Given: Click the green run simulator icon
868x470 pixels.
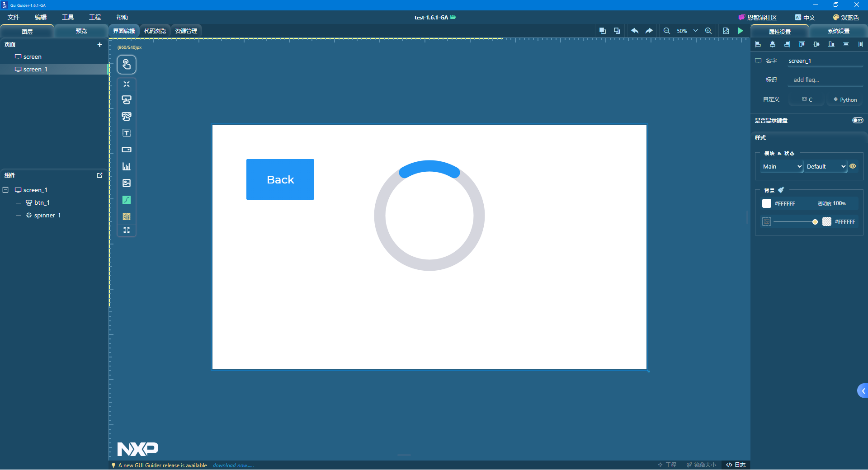Looking at the screenshot, I should (740, 31).
